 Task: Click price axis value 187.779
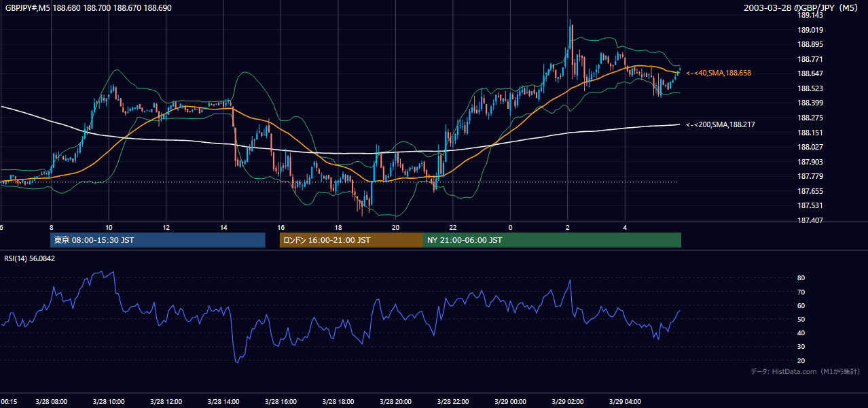pyautogui.click(x=810, y=176)
